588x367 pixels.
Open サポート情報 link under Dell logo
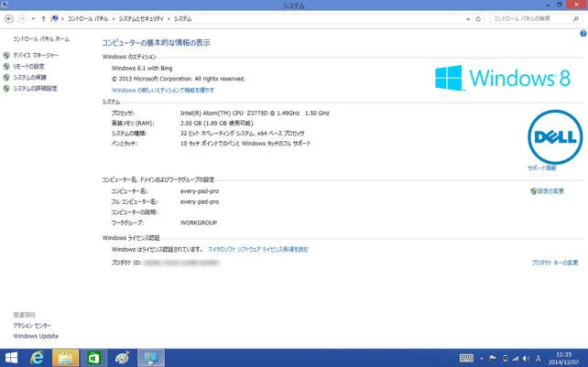coord(542,168)
